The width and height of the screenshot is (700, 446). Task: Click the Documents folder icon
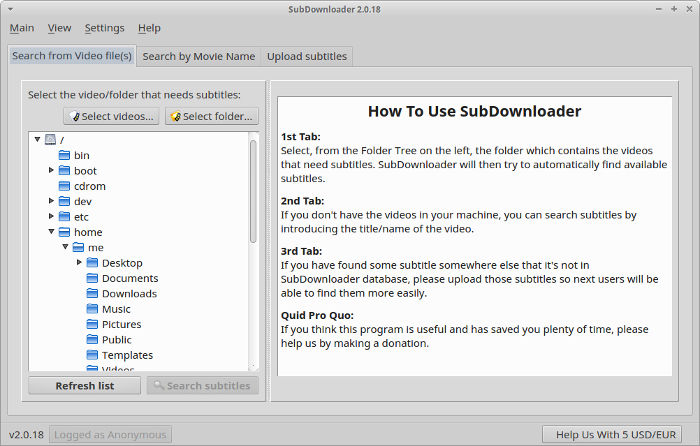[x=92, y=278]
